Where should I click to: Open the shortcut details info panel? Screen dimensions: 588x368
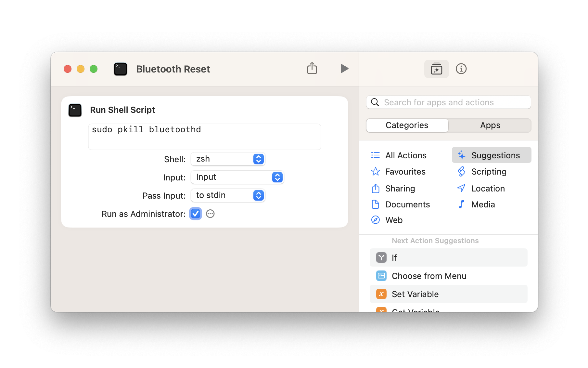click(x=461, y=69)
